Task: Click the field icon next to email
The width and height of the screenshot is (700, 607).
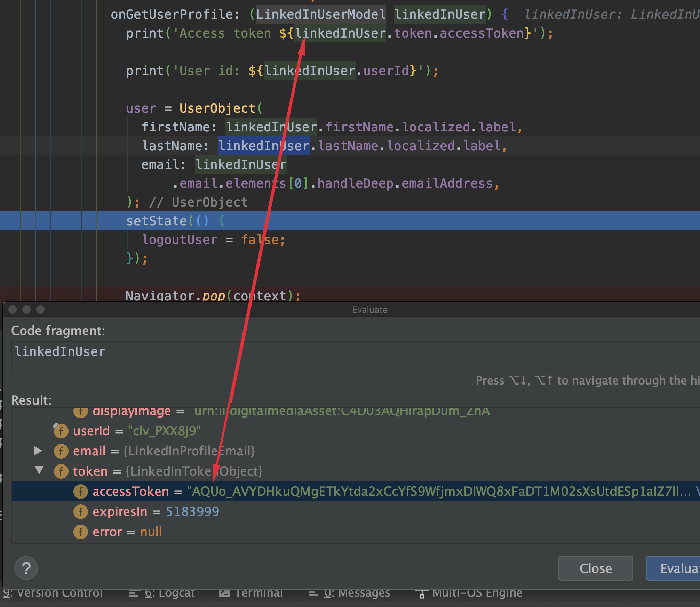Action: coord(61,451)
